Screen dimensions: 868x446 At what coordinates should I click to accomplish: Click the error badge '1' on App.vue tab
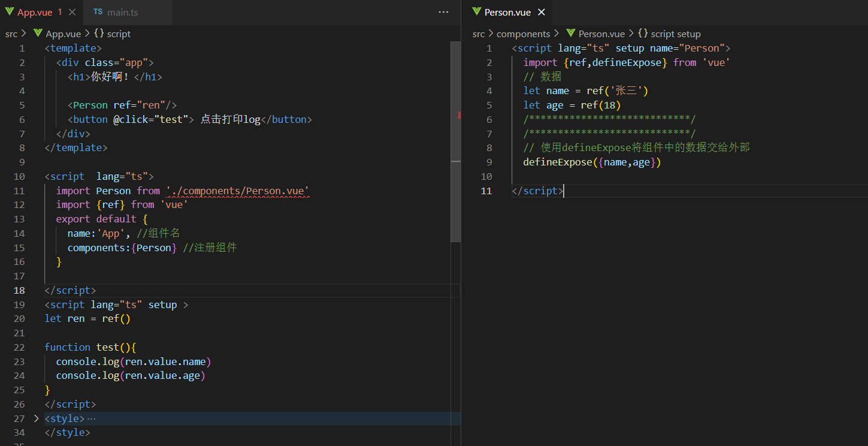coord(60,12)
